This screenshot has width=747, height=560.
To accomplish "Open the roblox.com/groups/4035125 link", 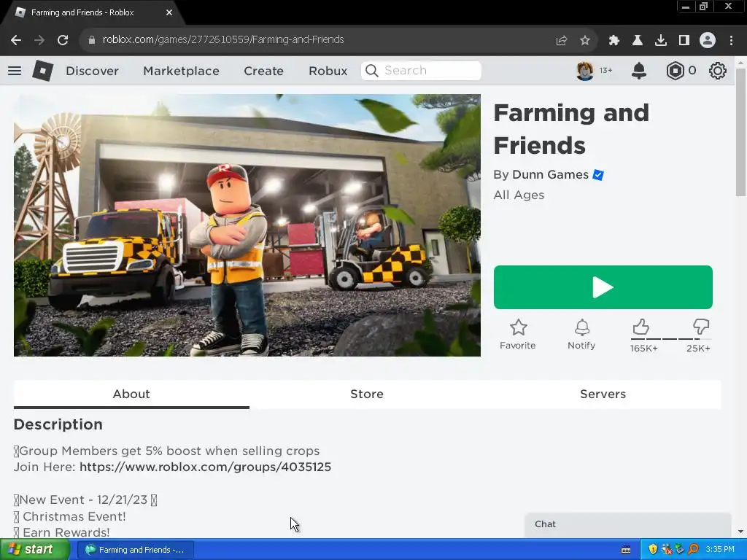I will coord(205,467).
